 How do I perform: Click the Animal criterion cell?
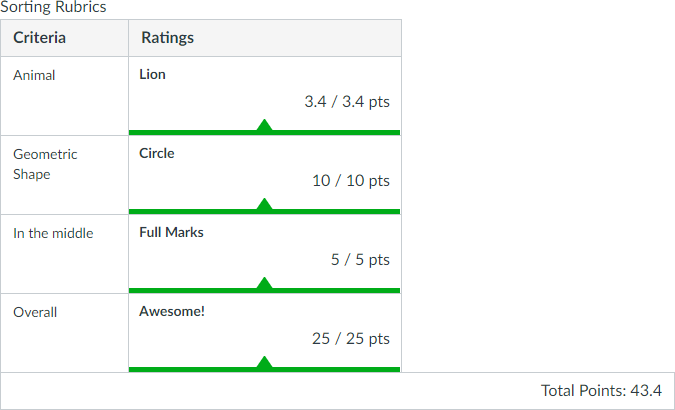[34, 75]
